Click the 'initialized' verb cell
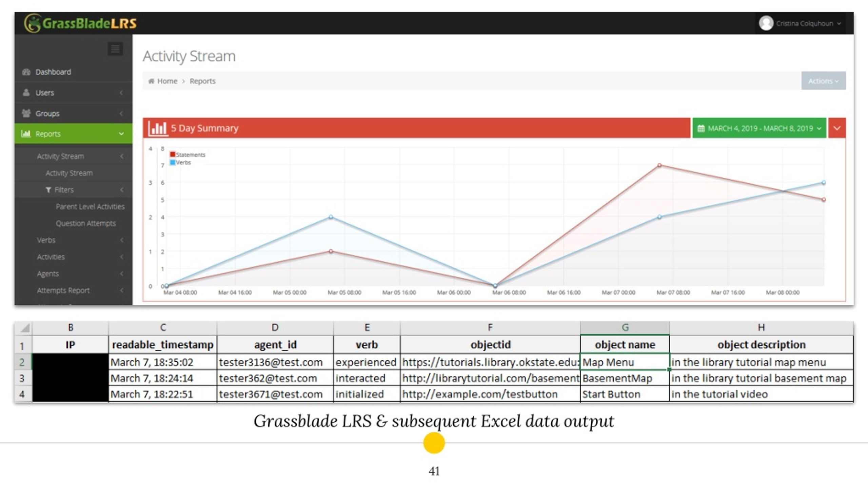 point(367,394)
